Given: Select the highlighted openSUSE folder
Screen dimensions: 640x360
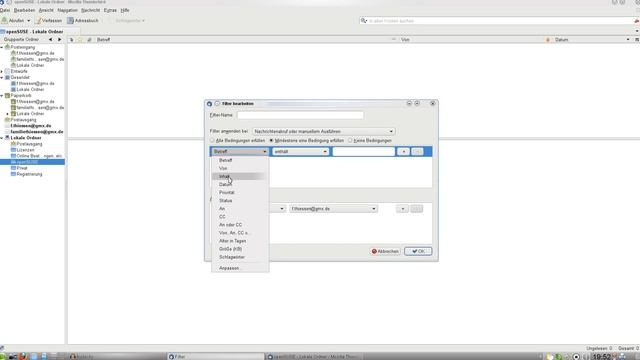Looking at the screenshot, I should [32, 162].
